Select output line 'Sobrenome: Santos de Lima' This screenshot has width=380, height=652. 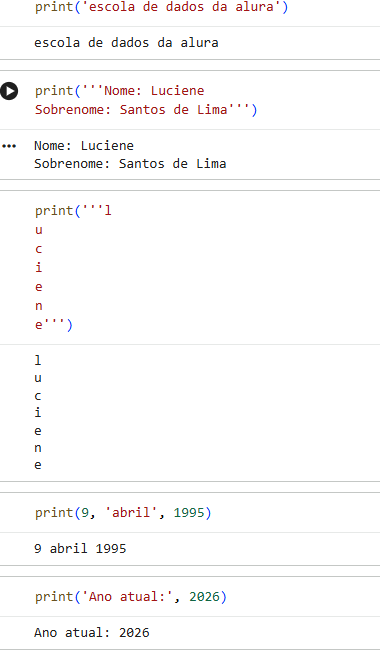tap(130, 163)
